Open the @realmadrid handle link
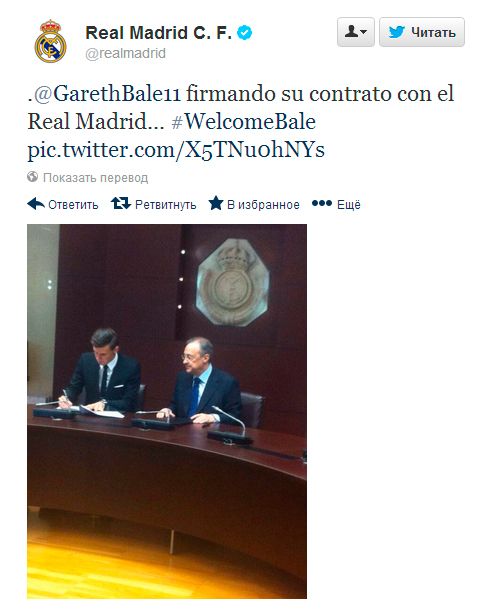 click(125, 53)
